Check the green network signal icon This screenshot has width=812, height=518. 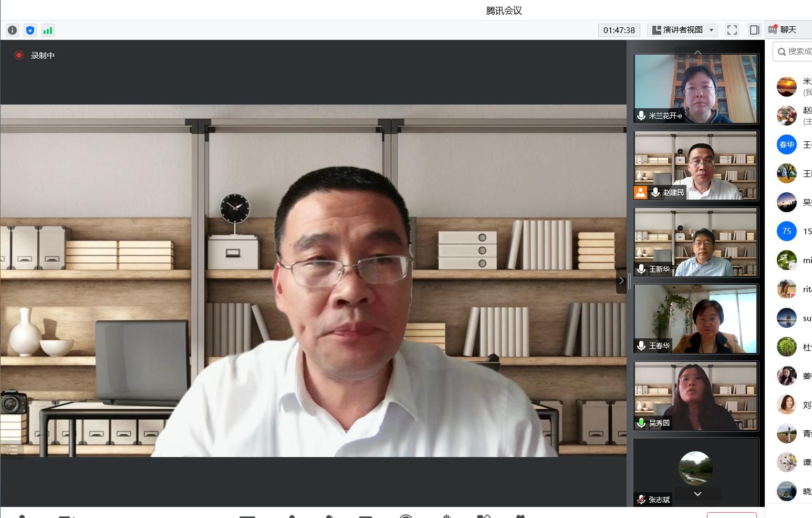pos(48,30)
